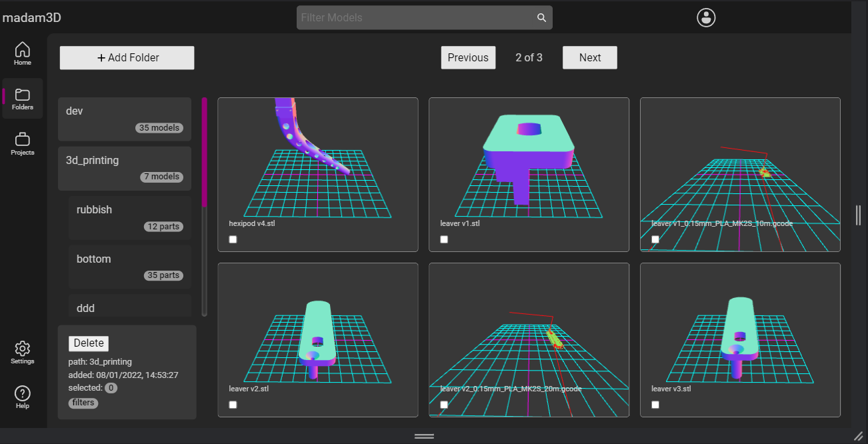The image size is (868, 444).
Task: Select the Folders sidebar icon
Action: 22,98
